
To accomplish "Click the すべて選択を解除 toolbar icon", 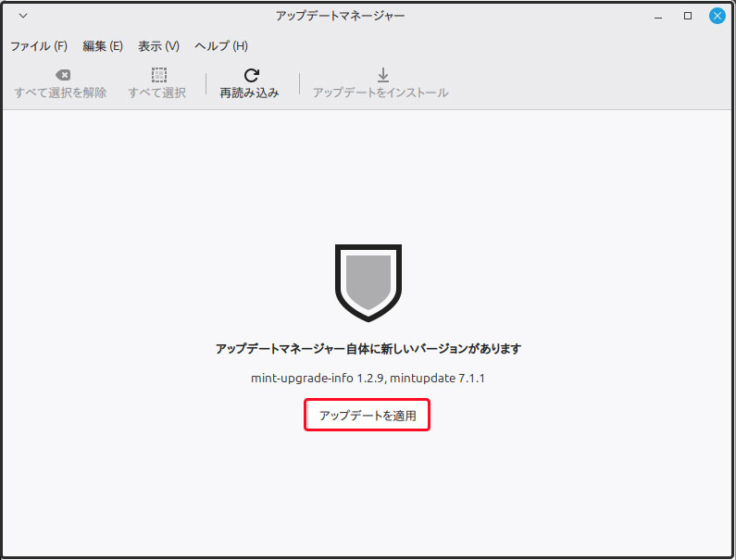I will (x=63, y=75).
